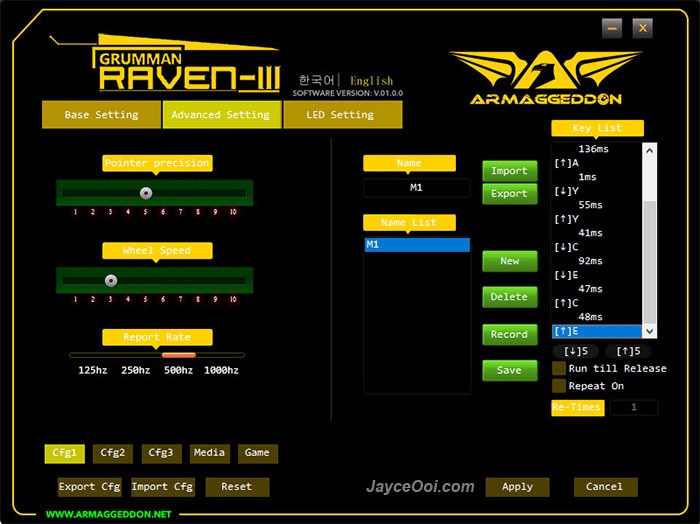Viewport: 700px width, 524px height.
Task: Cancel the changes
Action: tap(605, 487)
